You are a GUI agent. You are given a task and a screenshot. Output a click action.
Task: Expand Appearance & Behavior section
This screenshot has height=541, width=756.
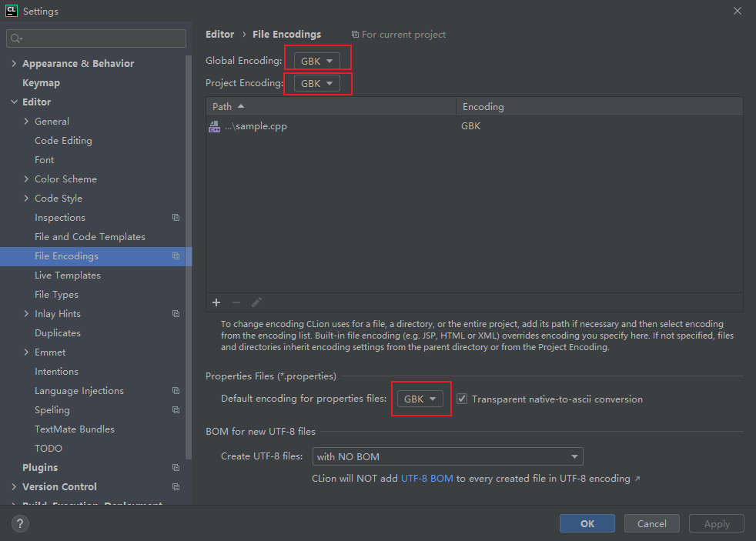(14, 63)
